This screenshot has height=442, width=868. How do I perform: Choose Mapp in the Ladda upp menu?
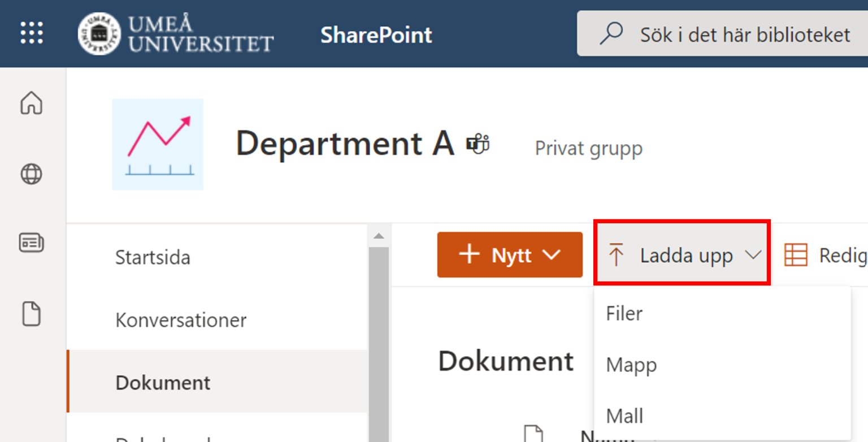point(631,365)
